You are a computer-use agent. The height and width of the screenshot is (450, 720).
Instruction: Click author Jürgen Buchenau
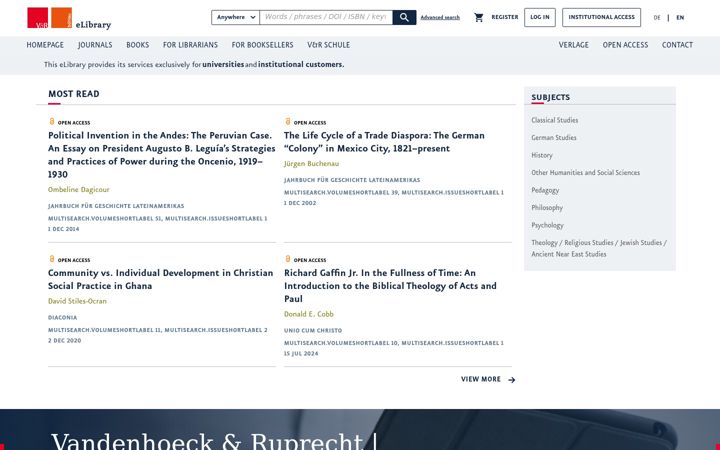311,164
